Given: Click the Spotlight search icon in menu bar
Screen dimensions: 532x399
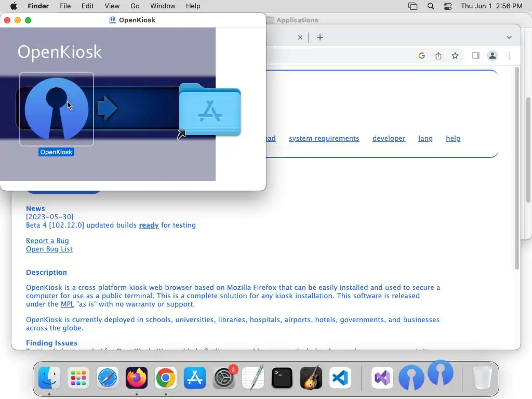Looking at the screenshot, I should click(431, 6).
